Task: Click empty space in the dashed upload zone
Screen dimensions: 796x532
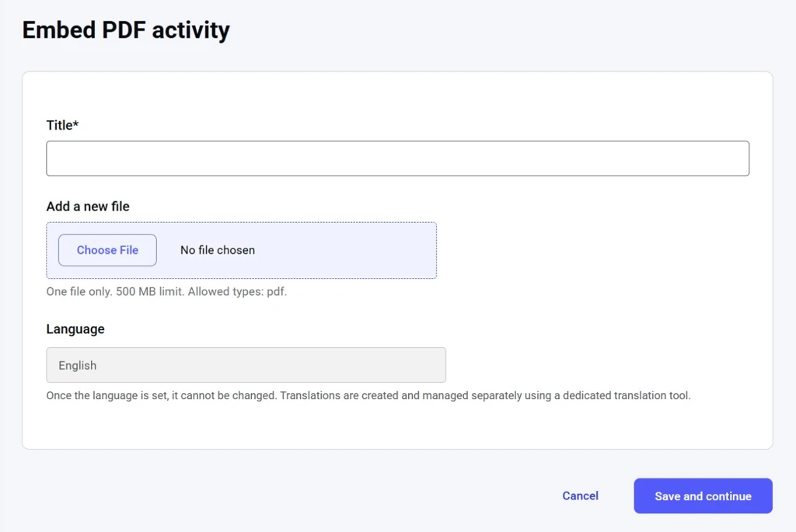Action: point(350,250)
